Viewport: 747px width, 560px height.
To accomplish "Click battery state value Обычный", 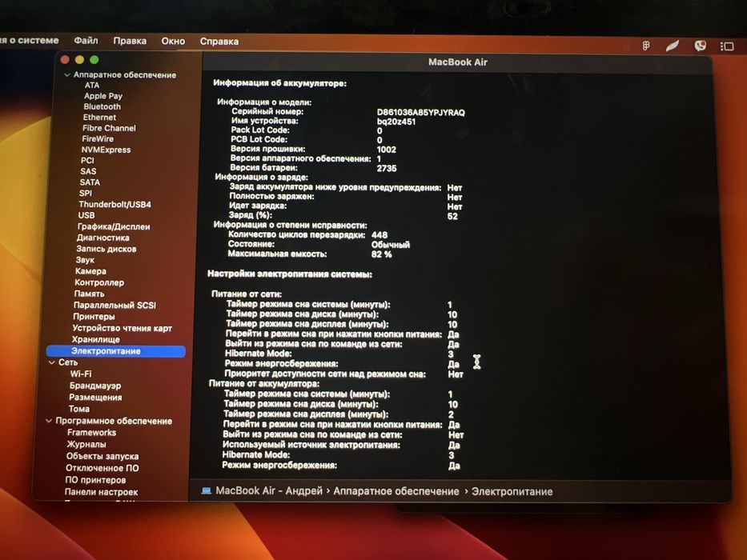I will coord(391,245).
